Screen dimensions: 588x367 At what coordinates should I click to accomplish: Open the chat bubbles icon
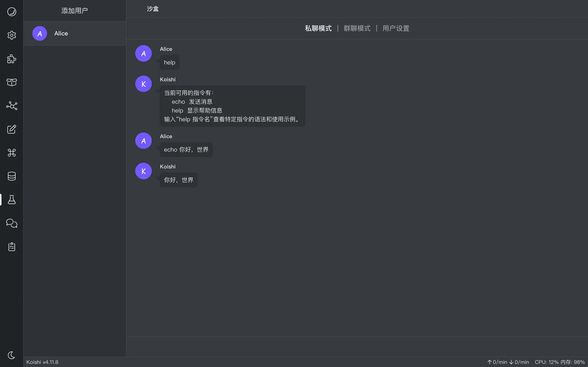[x=12, y=223]
